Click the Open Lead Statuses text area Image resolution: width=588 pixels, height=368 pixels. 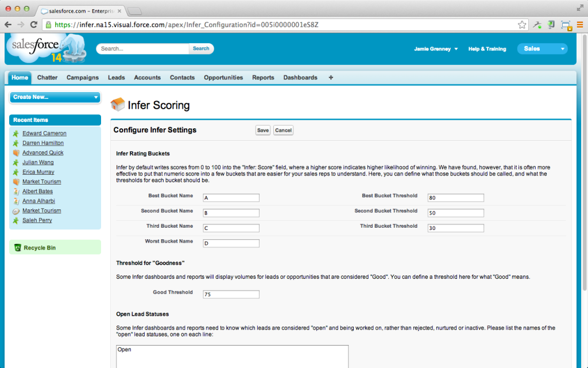click(232, 356)
